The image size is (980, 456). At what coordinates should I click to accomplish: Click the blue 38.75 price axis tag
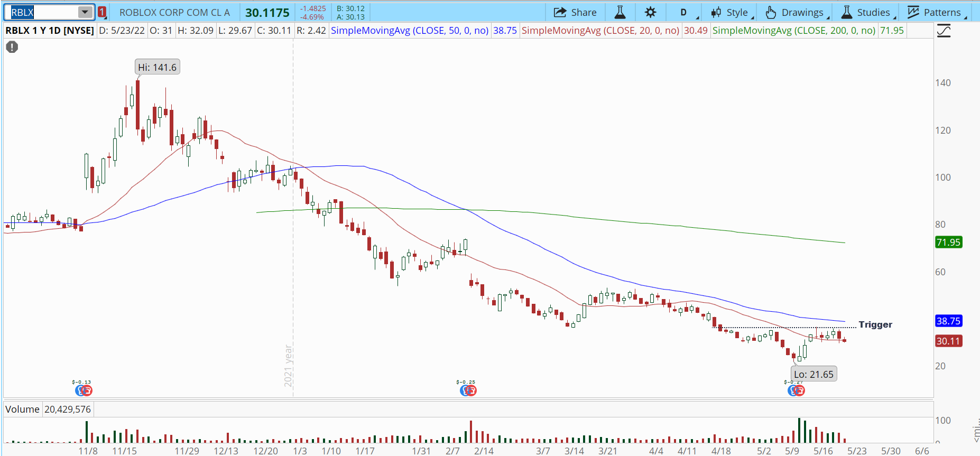pos(948,321)
